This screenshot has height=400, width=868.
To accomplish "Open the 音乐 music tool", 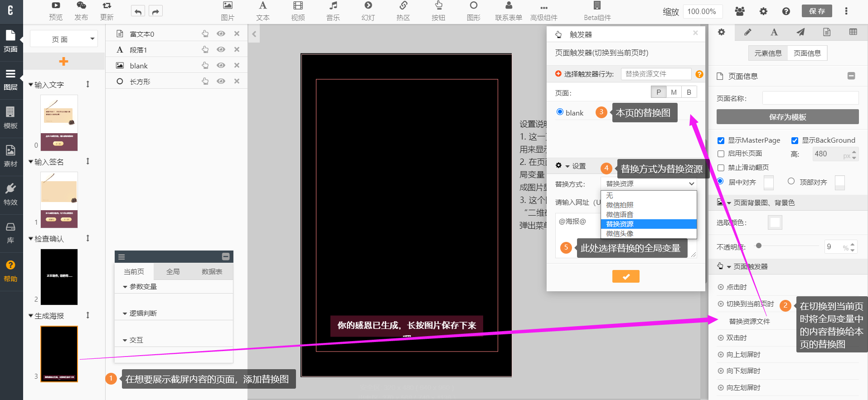I will pyautogui.click(x=333, y=11).
